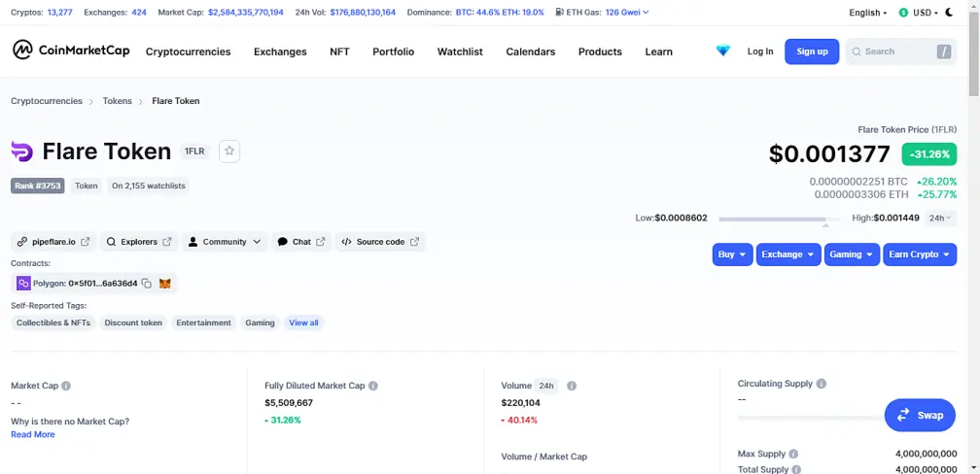980x474 pixels.
Task: Click the Sign up button
Action: pos(812,51)
